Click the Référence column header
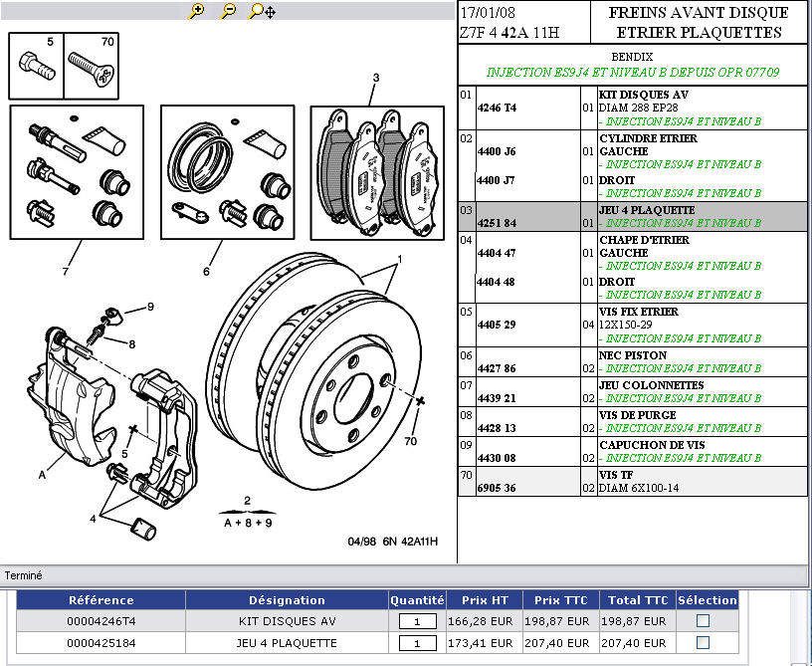The height and width of the screenshot is (666, 812). pyautogui.click(x=101, y=599)
